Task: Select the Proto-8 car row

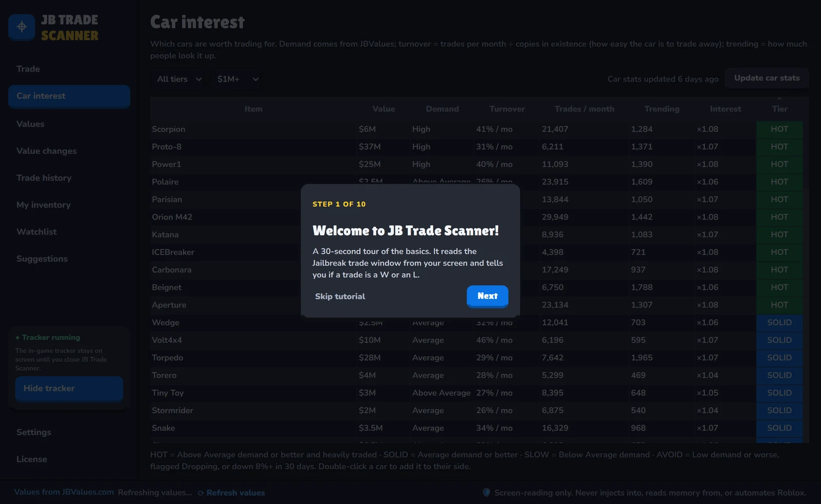Action: (x=477, y=147)
